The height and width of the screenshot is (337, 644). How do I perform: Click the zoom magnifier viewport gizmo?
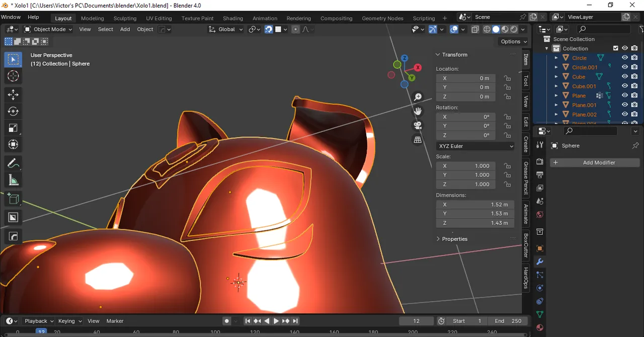pyautogui.click(x=418, y=97)
